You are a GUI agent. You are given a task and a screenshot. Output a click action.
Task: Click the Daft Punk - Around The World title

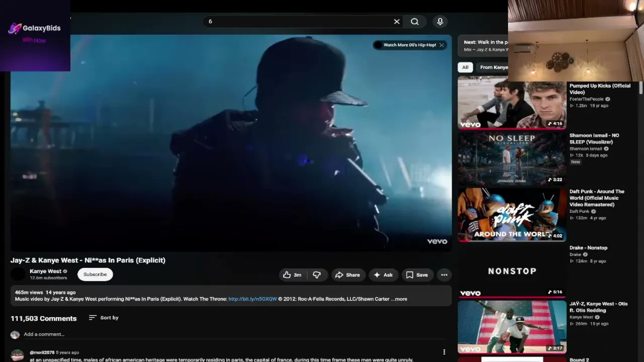point(597,198)
